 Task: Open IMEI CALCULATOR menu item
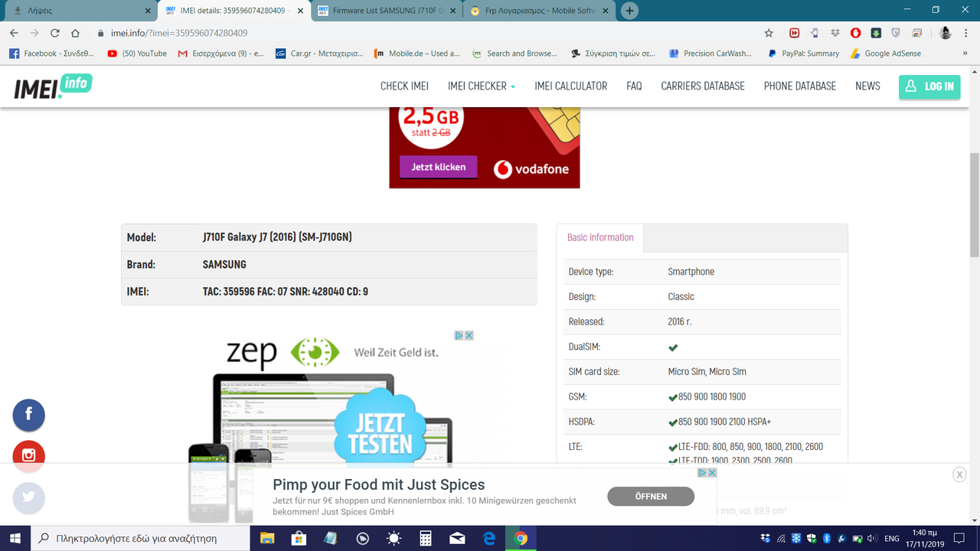[x=571, y=86]
